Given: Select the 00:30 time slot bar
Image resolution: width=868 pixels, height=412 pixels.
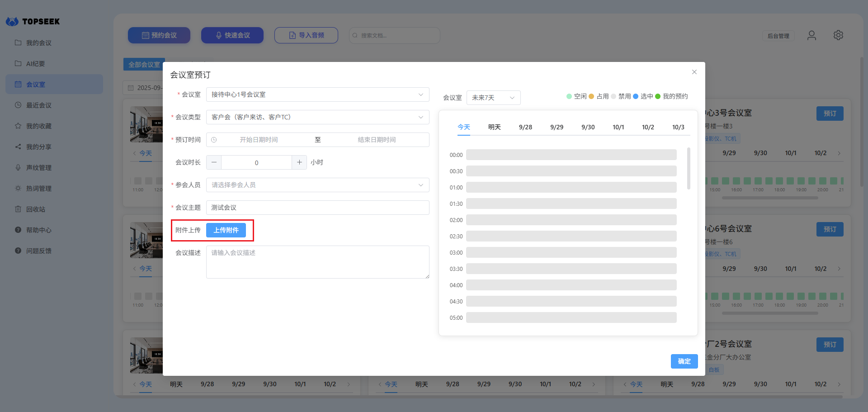Looking at the screenshot, I should [x=571, y=171].
